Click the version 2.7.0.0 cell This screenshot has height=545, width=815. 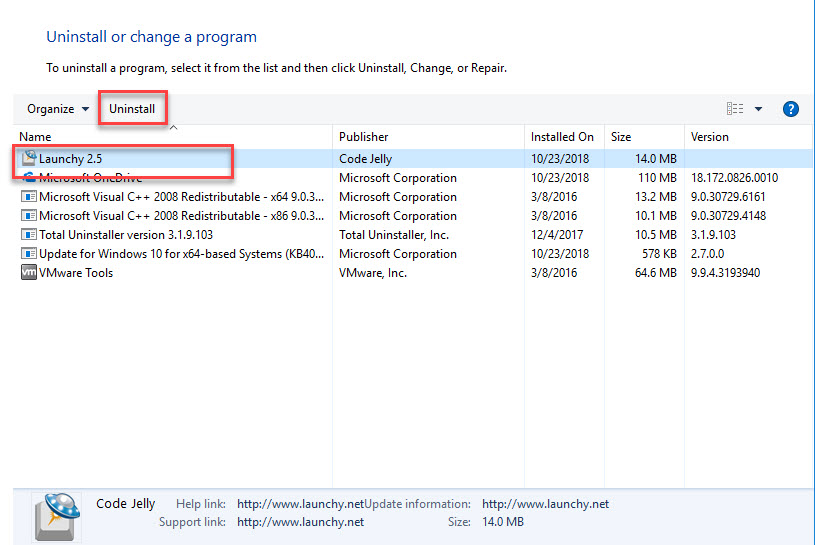coord(707,254)
